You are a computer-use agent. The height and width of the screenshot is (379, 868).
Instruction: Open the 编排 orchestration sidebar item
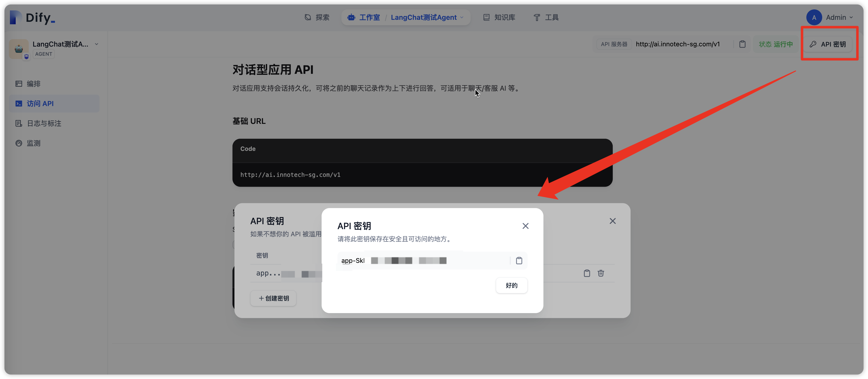(33, 84)
